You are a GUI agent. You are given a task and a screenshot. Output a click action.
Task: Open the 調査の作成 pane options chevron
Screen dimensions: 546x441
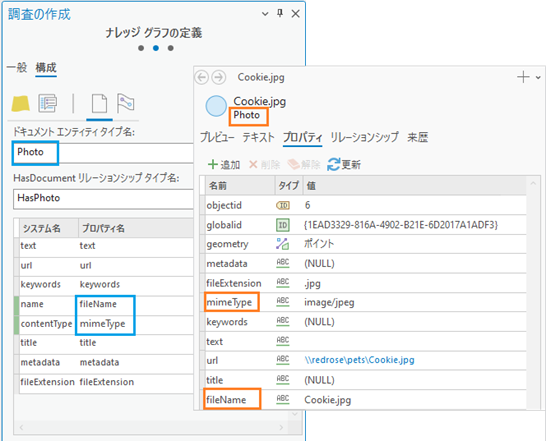pyautogui.click(x=265, y=14)
